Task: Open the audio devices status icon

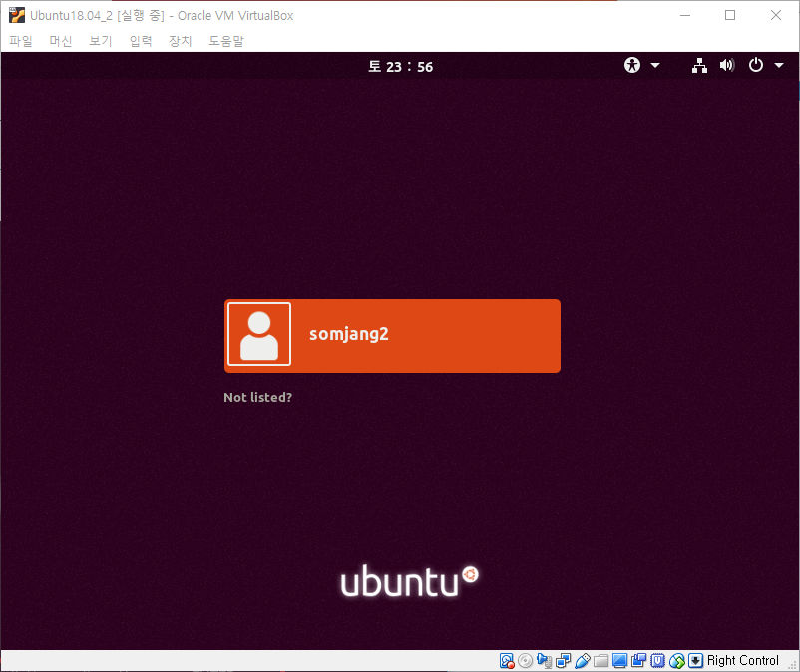Action: [544, 661]
